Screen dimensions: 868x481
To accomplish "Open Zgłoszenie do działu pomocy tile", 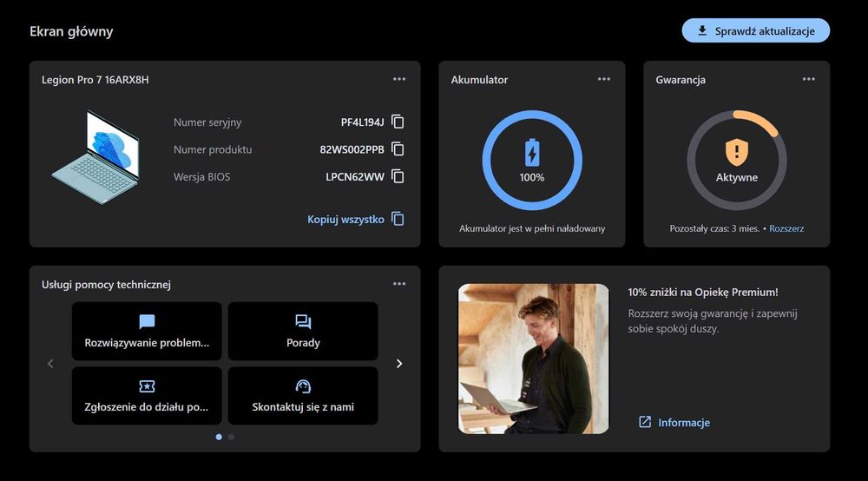I will (147, 395).
